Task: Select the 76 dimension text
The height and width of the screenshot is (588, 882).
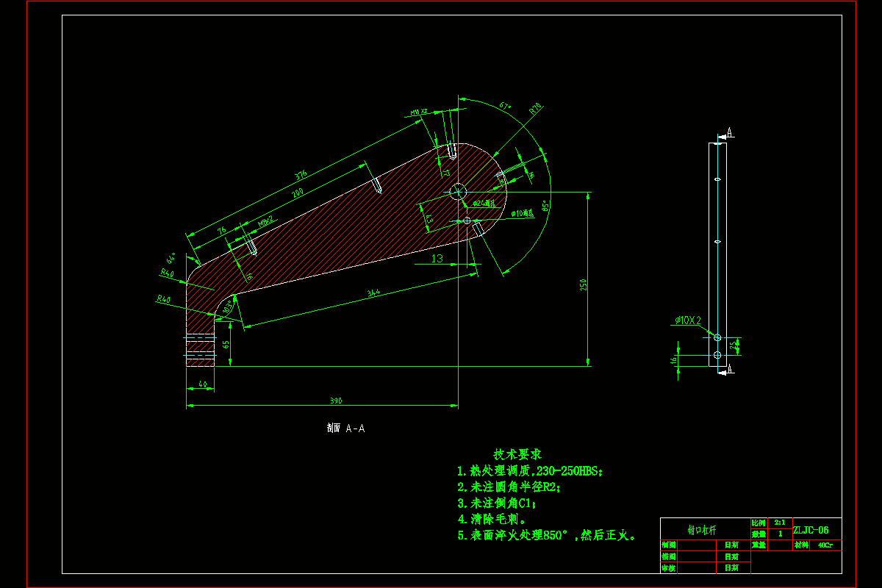Action: (x=223, y=230)
